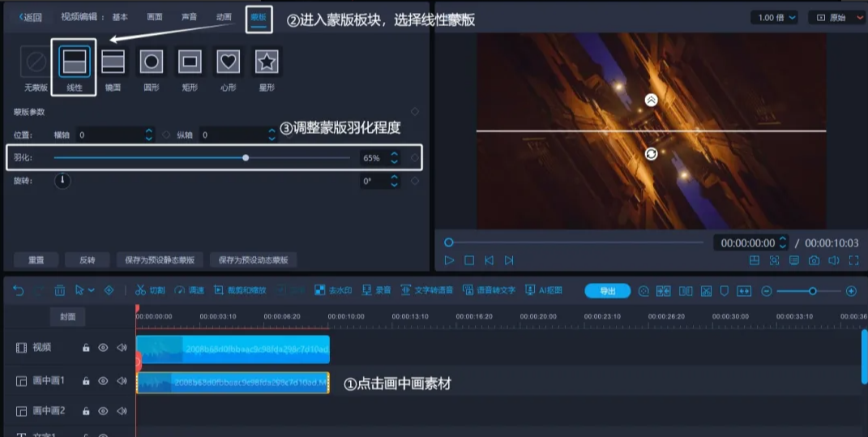
Task: Toggle lock on the 画中画2 track
Action: (86, 411)
